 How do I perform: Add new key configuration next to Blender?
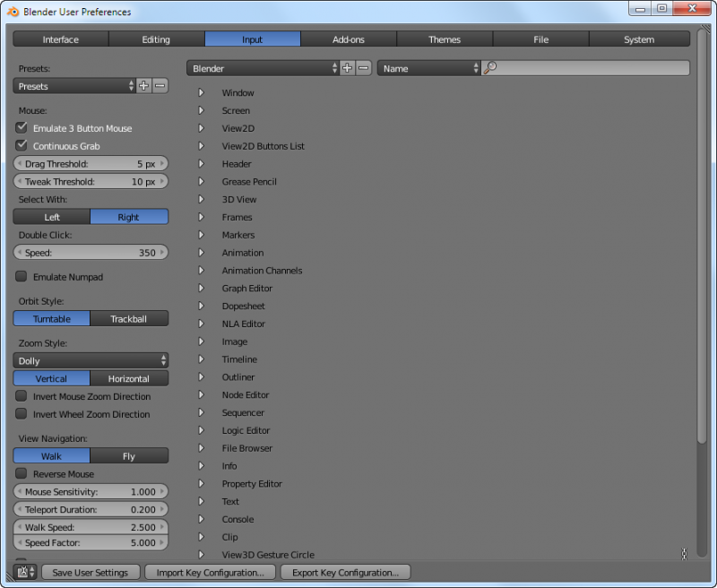(347, 68)
